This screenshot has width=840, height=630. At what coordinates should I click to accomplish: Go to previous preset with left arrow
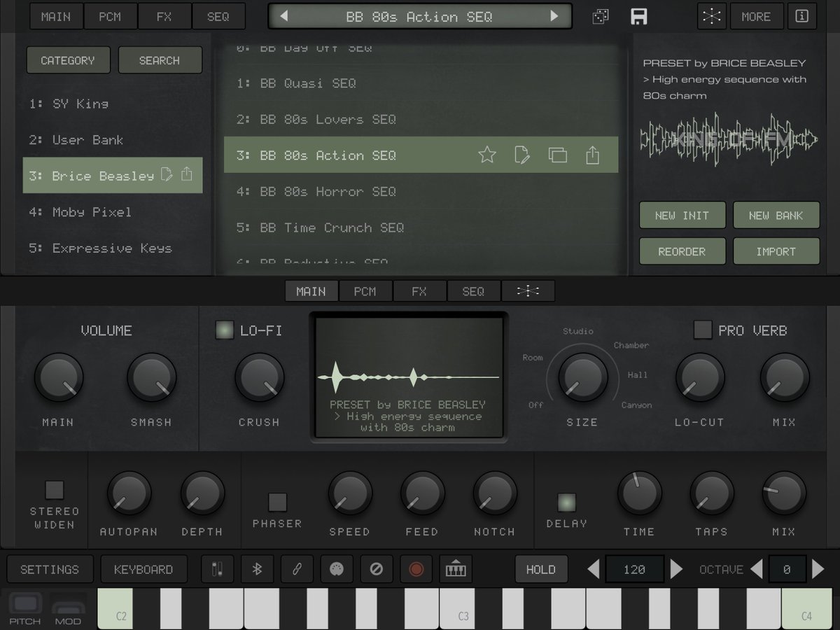(x=283, y=16)
